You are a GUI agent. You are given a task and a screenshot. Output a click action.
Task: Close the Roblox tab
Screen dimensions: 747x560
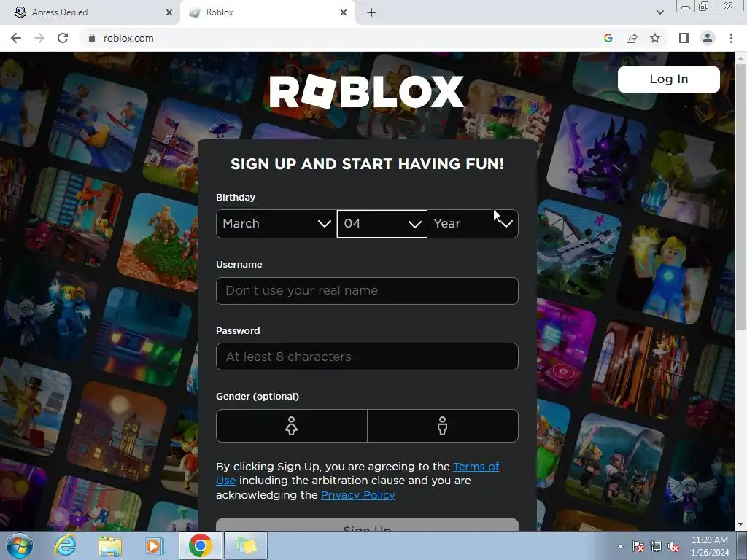click(x=344, y=12)
